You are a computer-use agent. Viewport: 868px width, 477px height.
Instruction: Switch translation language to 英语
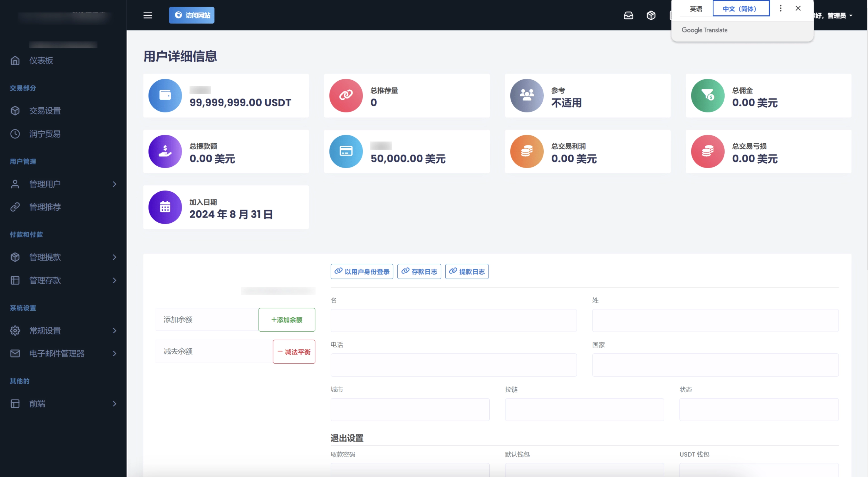(x=696, y=9)
